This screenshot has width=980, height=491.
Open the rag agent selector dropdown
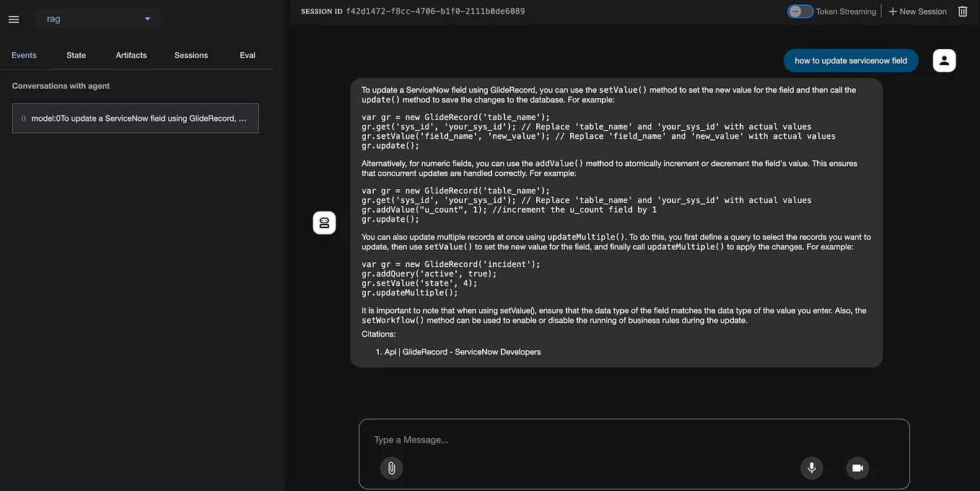(x=98, y=19)
